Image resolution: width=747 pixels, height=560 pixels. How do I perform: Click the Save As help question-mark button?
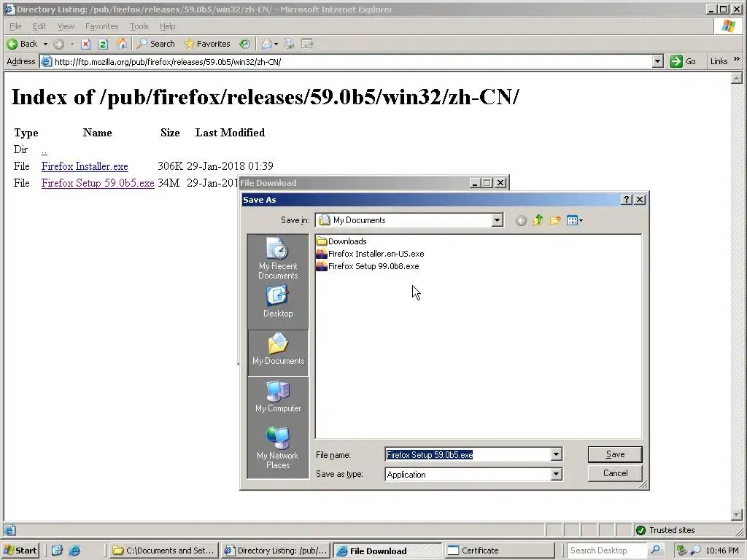627,200
